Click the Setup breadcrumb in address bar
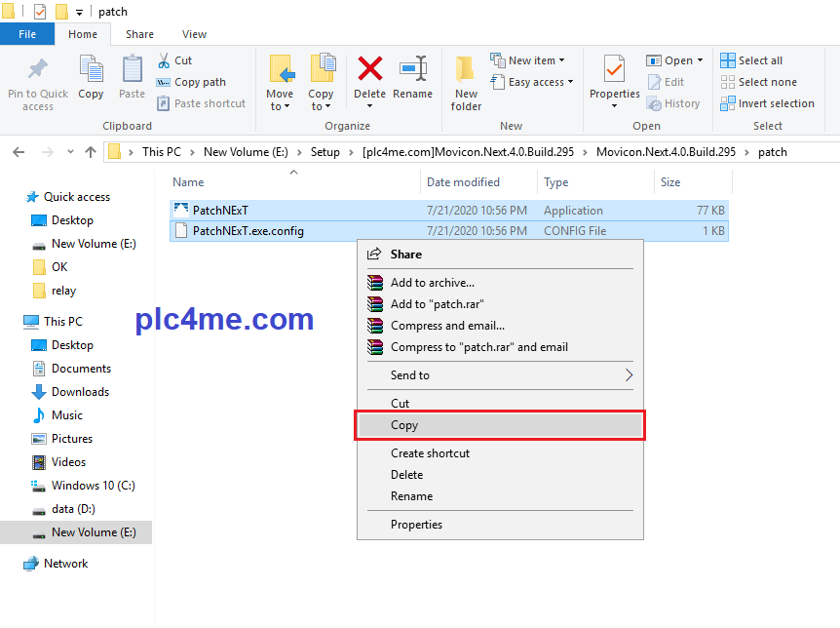This screenshot has height=628, width=840. pyautogui.click(x=325, y=152)
